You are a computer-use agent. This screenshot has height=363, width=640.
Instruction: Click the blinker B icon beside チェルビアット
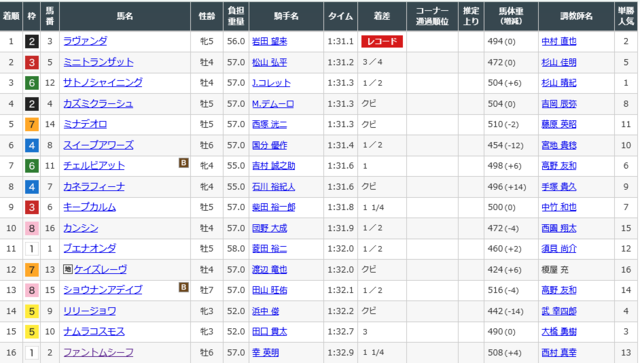184,163
